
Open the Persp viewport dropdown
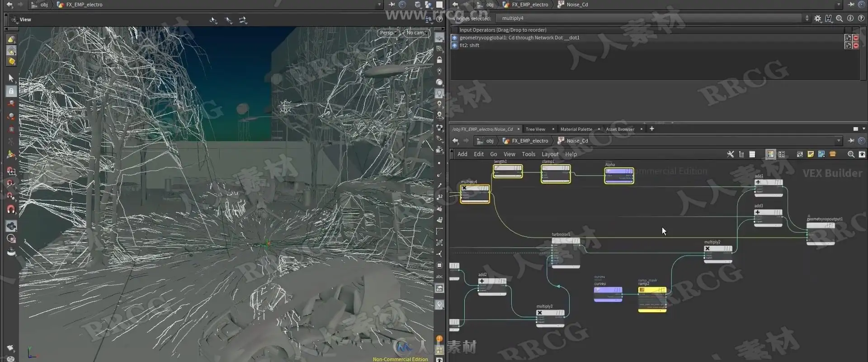(x=388, y=33)
